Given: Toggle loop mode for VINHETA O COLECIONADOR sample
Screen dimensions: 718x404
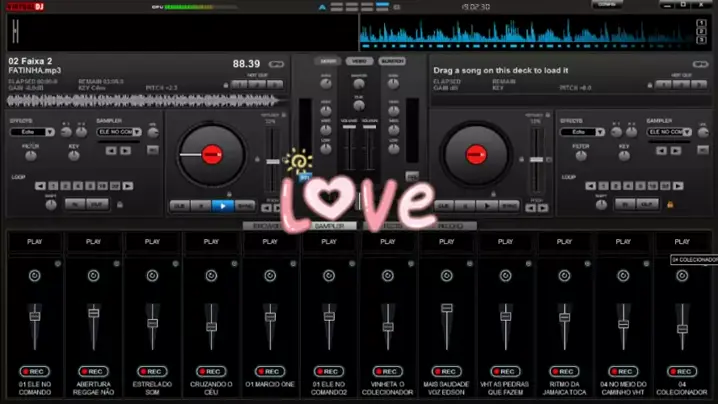Looking at the screenshot, I should 388,276.
